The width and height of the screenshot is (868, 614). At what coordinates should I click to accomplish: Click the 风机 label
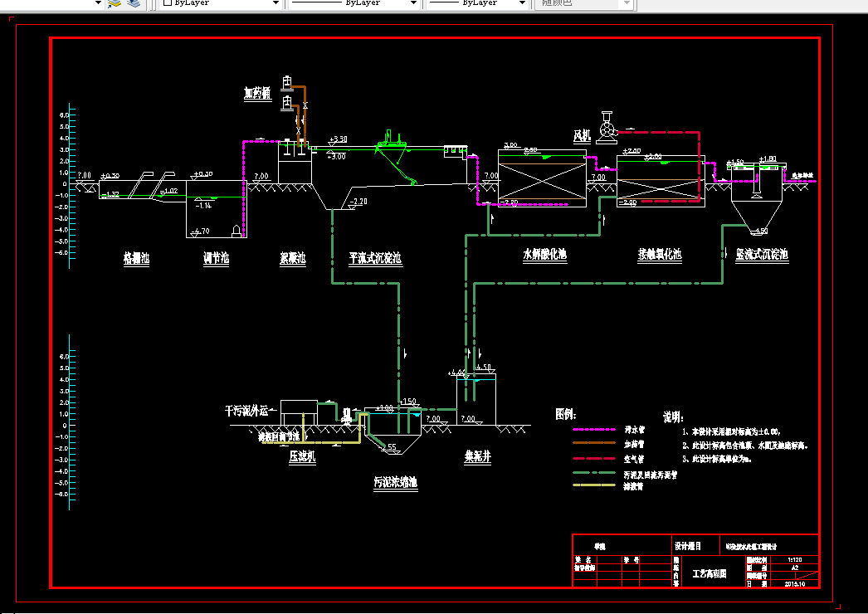pos(583,135)
